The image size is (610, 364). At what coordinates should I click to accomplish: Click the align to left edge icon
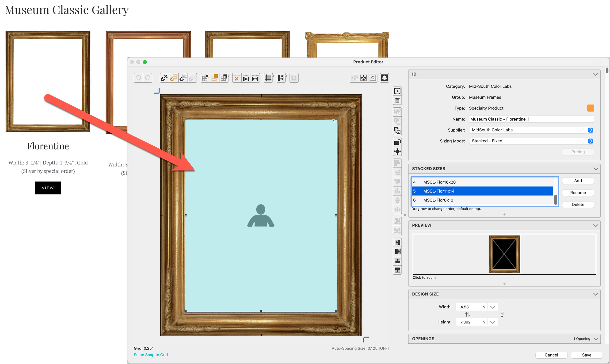[x=397, y=242]
